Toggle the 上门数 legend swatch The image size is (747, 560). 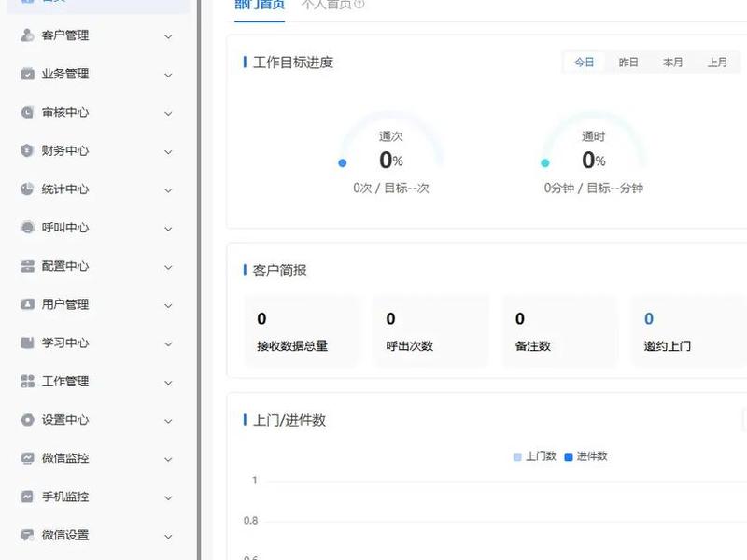tap(517, 457)
